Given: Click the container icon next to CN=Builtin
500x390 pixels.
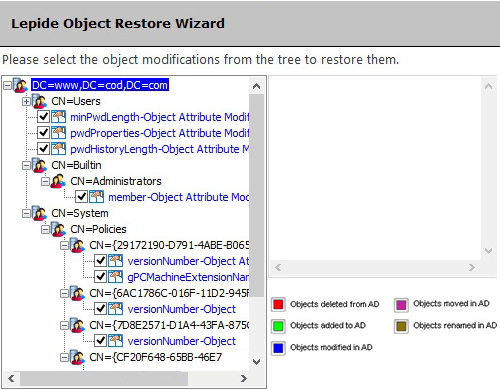Looking at the screenshot, I should coord(39,165).
